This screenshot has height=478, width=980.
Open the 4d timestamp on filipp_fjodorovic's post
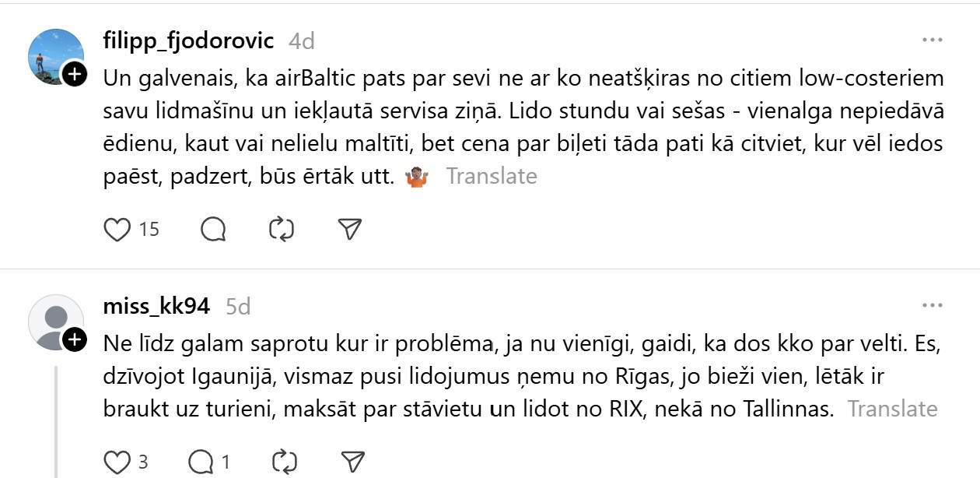tap(302, 41)
